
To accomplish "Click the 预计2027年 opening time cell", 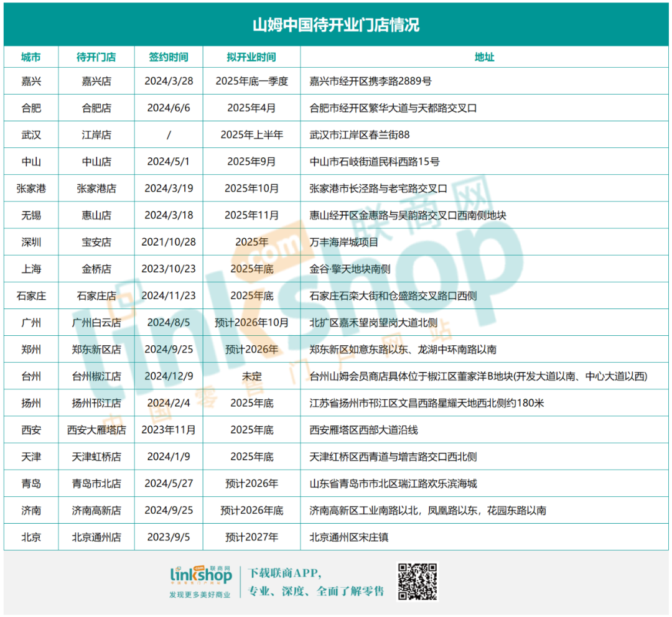I will click(x=251, y=537).
